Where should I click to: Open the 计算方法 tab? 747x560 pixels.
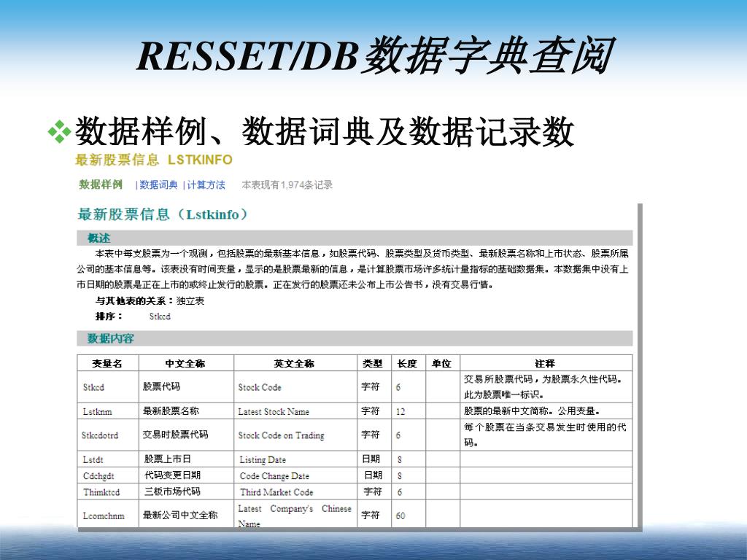[206, 185]
